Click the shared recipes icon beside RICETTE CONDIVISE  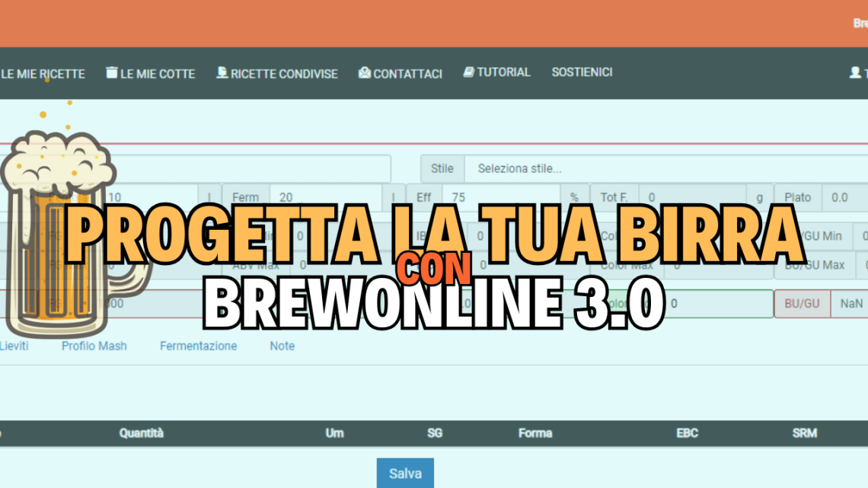click(x=222, y=72)
